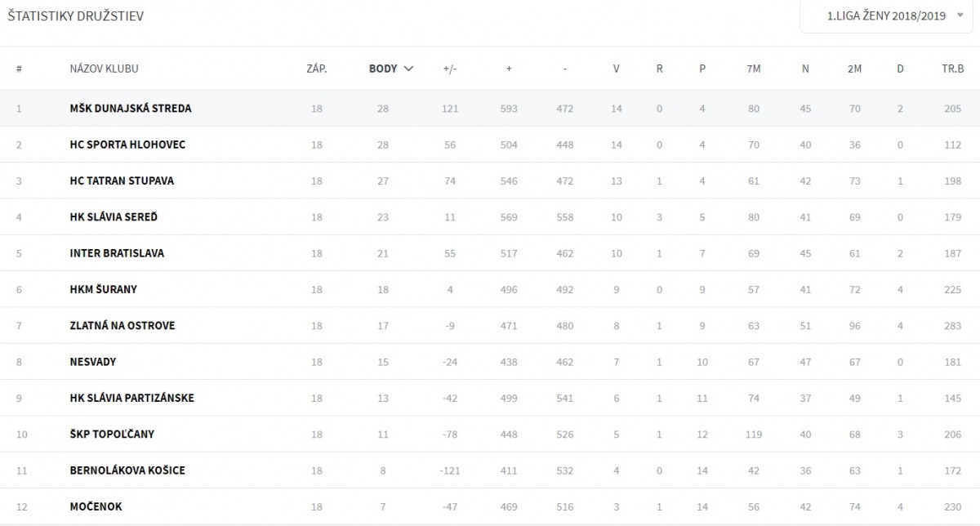Sort by TR.B column header
The width and height of the screenshot is (980, 526).
point(952,69)
